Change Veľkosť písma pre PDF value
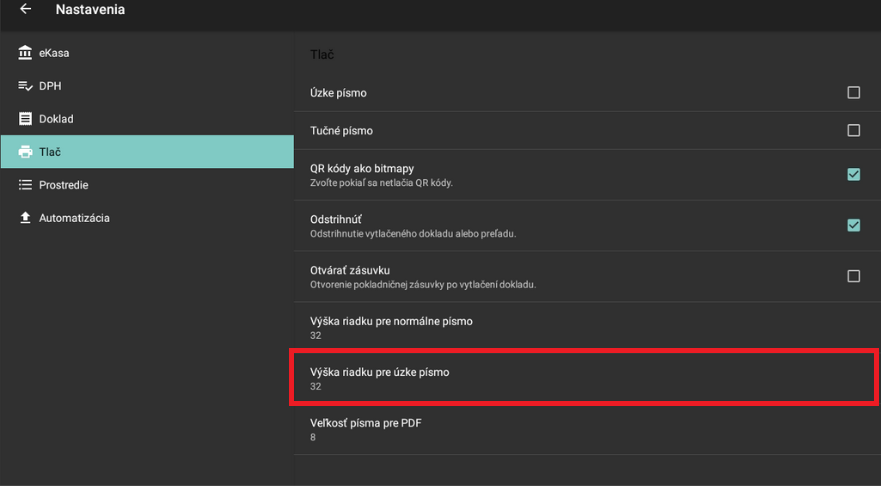The image size is (881, 486). click(x=366, y=430)
